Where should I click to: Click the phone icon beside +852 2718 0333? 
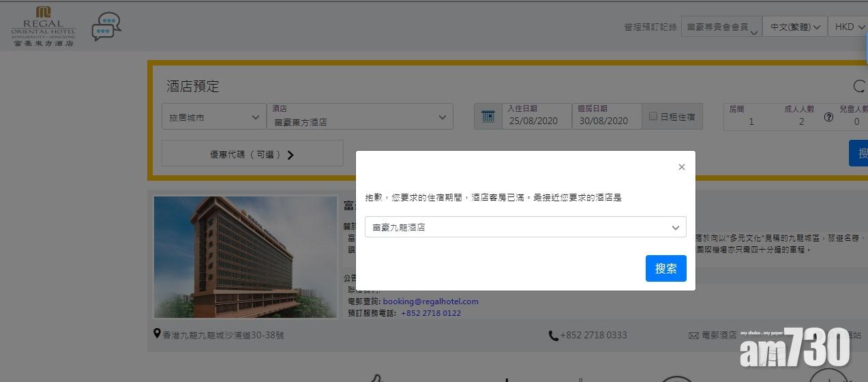click(553, 335)
